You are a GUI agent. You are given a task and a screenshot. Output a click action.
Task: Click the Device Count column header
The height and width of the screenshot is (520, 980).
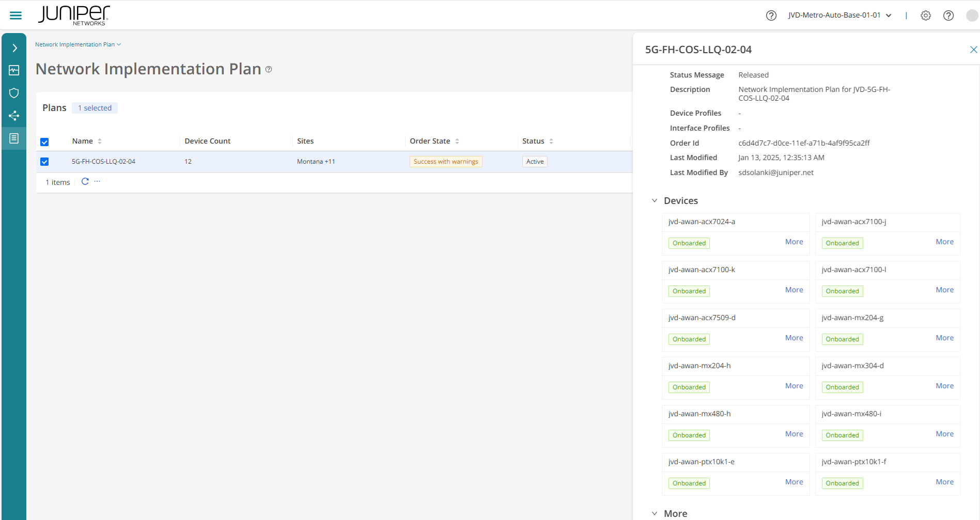(208, 141)
